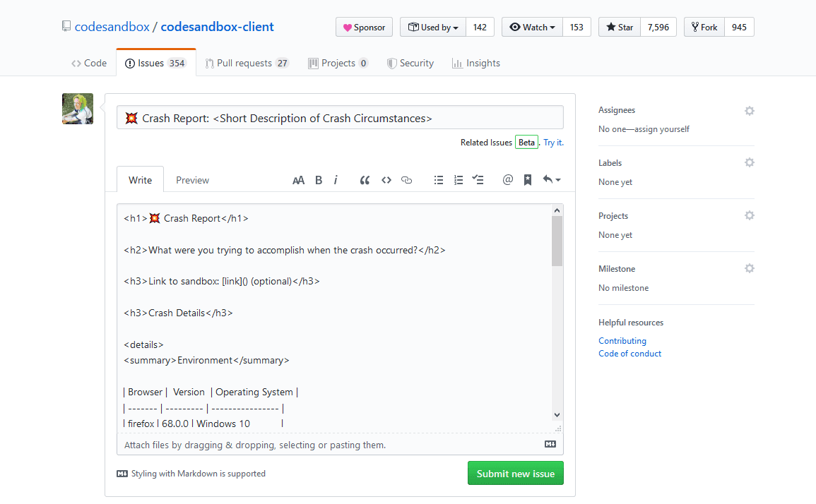Add a task list

[478, 179]
